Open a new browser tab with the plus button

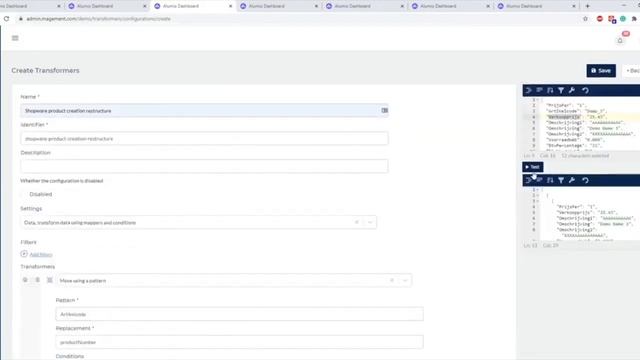point(587,6)
